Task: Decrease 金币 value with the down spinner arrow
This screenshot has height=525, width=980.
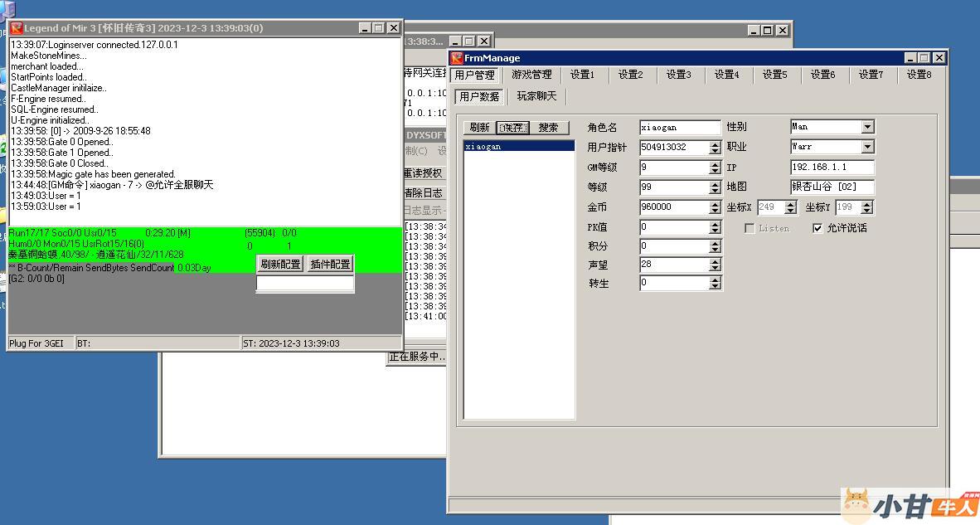Action: pos(715,211)
